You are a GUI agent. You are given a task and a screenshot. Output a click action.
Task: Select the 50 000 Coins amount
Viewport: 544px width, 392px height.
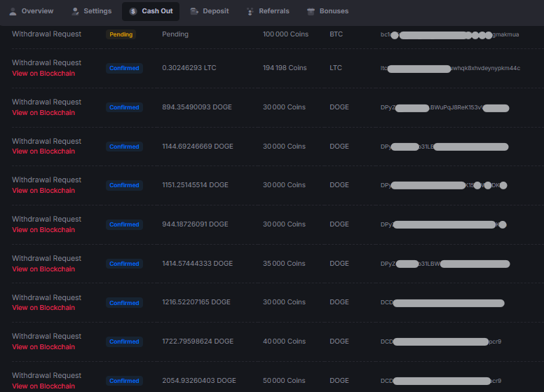pyautogui.click(x=284, y=380)
